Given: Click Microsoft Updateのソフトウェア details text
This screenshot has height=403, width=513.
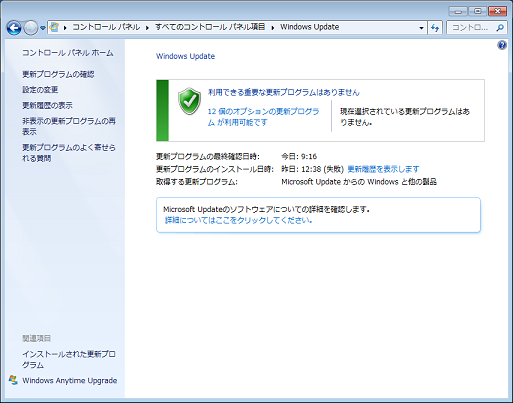Looking at the screenshot, I should [266, 209].
